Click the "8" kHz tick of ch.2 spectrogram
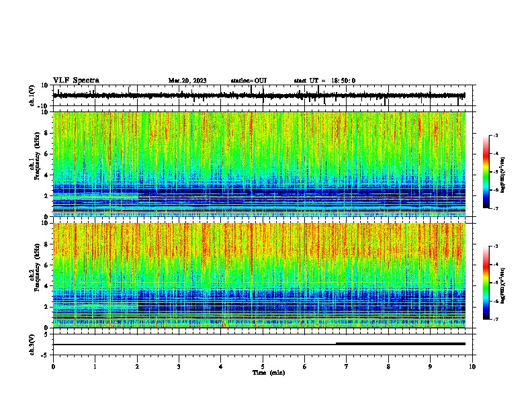The height and width of the screenshot is (411, 532). point(46,244)
